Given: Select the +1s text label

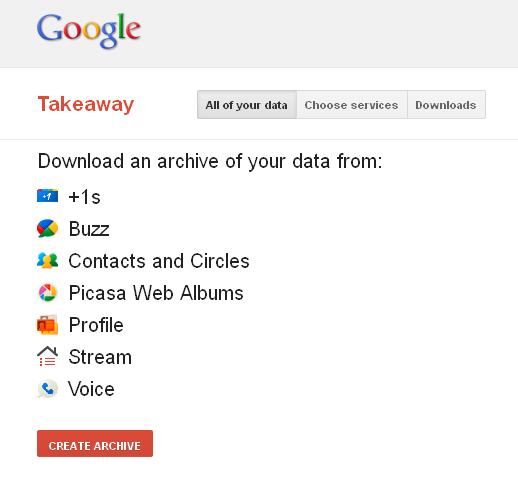Looking at the screenshot, I should point(84,197).
